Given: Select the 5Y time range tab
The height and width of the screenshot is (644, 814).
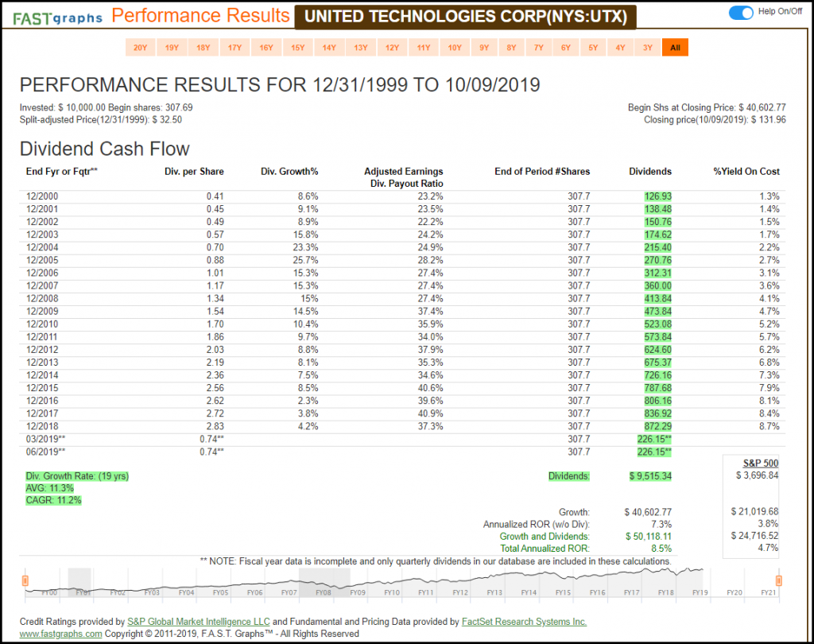Looking at the screenshot, I should click(x=593, y=48).
